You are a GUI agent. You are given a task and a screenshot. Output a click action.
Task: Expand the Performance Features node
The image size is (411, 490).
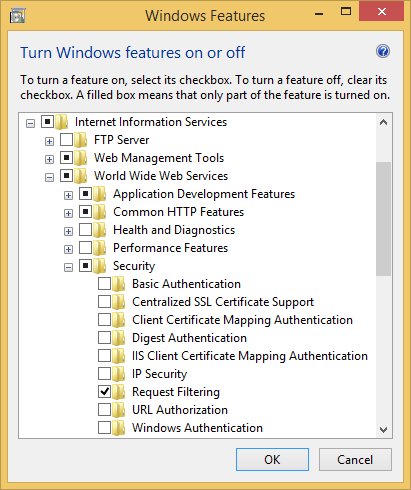coord(68,250)
